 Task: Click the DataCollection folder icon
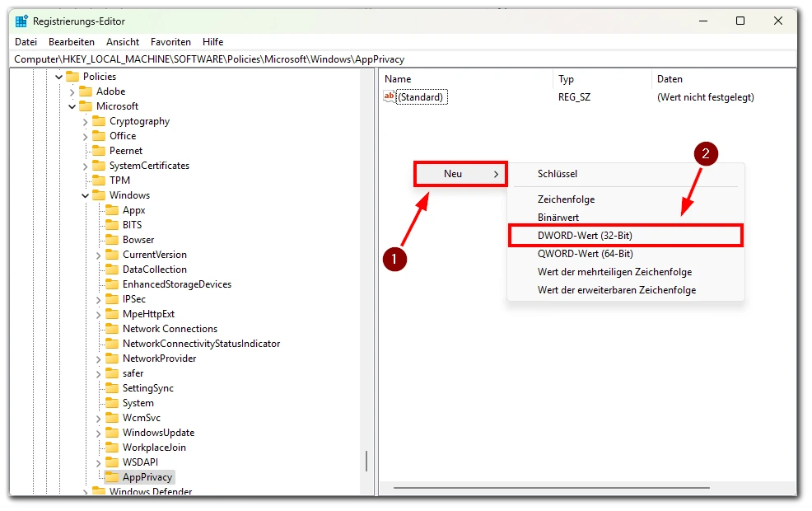point(112,270)
